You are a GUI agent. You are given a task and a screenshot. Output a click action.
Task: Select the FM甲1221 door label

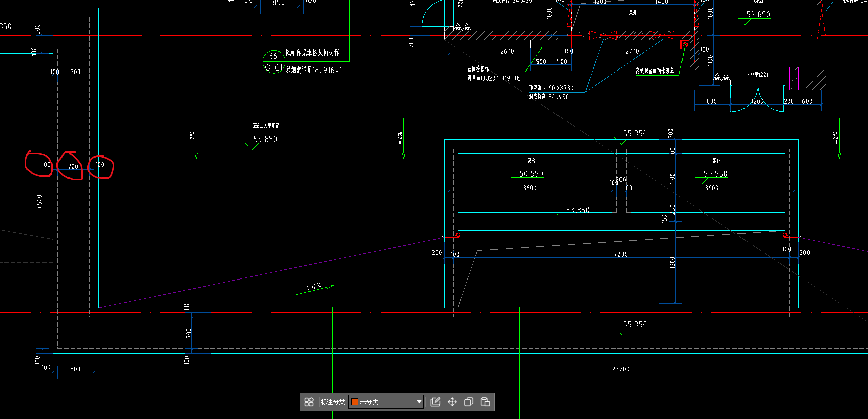tap(758, 75)
